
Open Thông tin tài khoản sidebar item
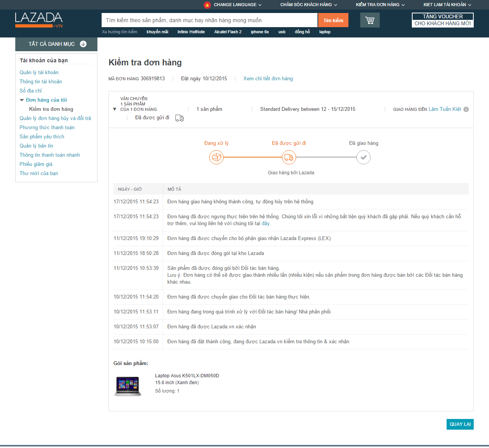click(41, 82)
